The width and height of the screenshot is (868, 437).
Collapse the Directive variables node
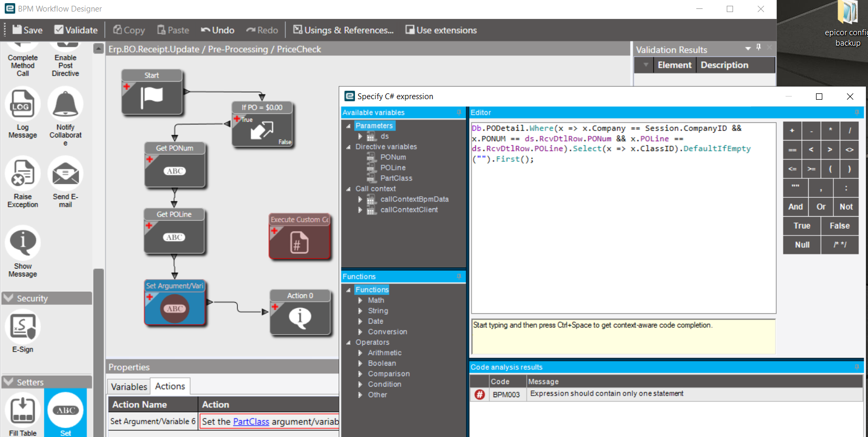pyautogui.click(x=348, y=147)
